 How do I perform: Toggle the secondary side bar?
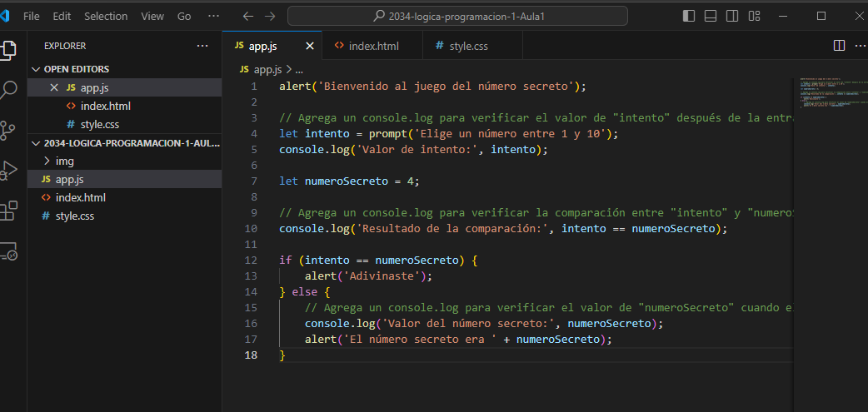pyautogui.click(x=732, y=16)
